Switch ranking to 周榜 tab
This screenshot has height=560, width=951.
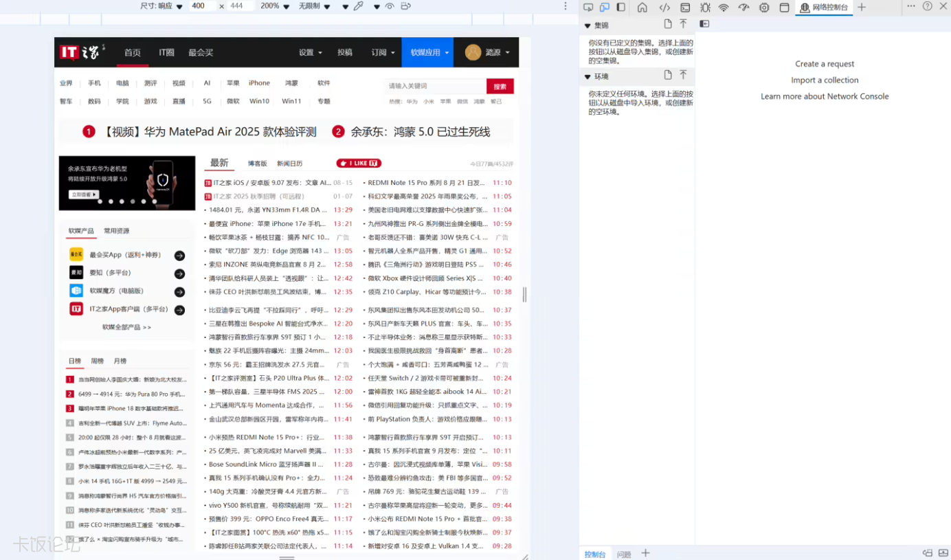[97, 361]
